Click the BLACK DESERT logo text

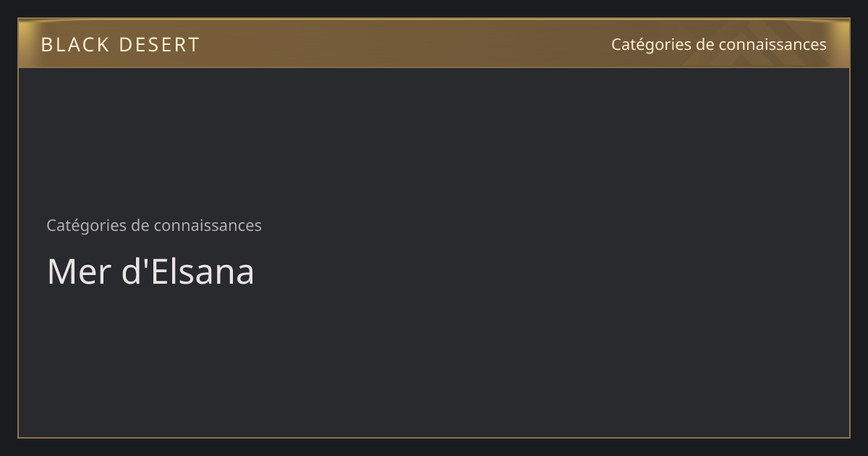tap(120, 45)
